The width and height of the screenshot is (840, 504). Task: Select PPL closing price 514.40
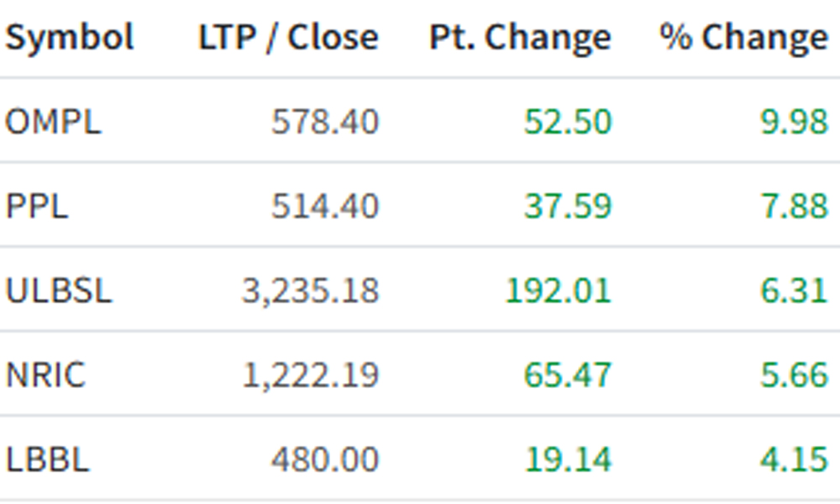pos(325,206)
